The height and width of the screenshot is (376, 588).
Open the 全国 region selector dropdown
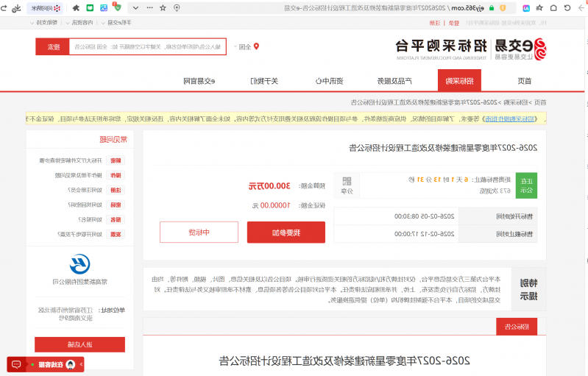point(242,47)
